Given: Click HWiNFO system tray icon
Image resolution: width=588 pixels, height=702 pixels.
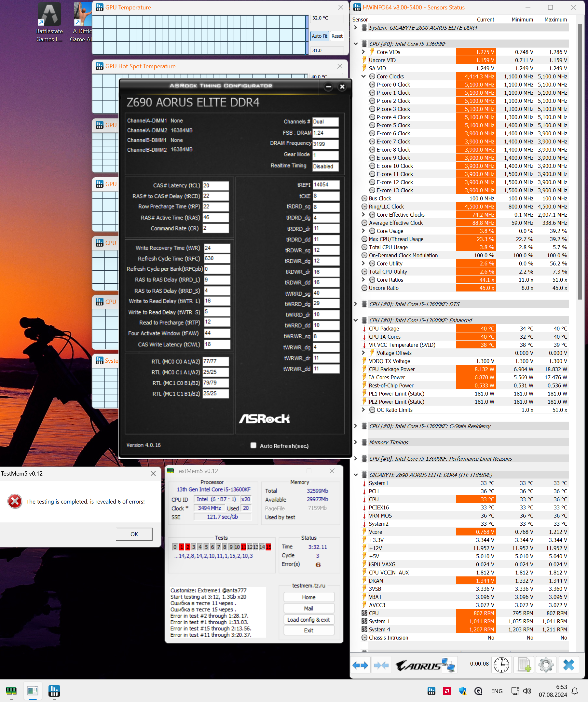Looking at the screenshot, I should [x=431, y=691].
